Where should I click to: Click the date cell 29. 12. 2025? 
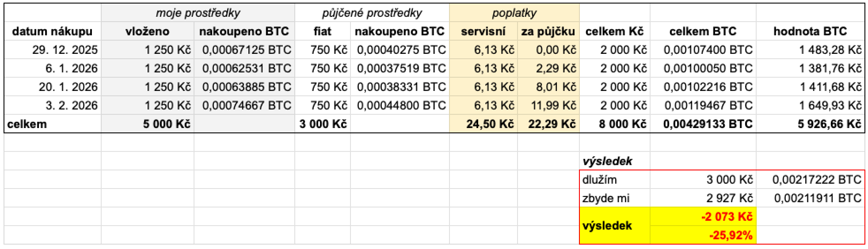pos(65,50)
